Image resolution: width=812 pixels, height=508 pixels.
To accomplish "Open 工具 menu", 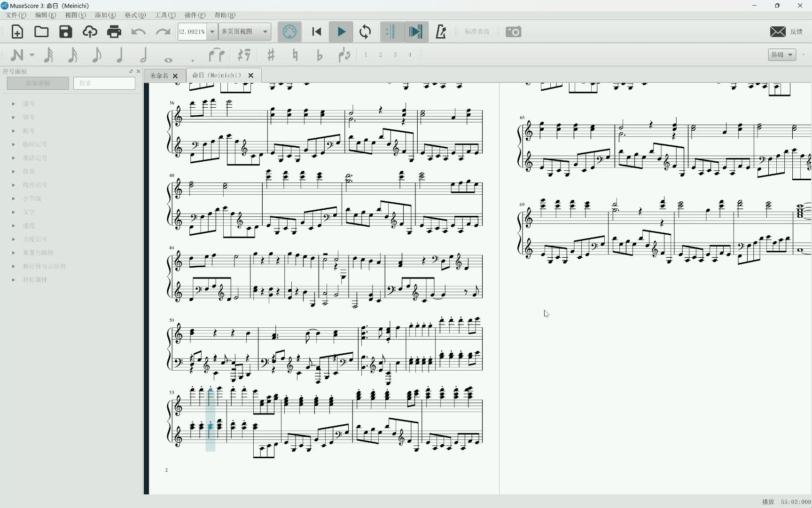I will click(x=165, y=15).
